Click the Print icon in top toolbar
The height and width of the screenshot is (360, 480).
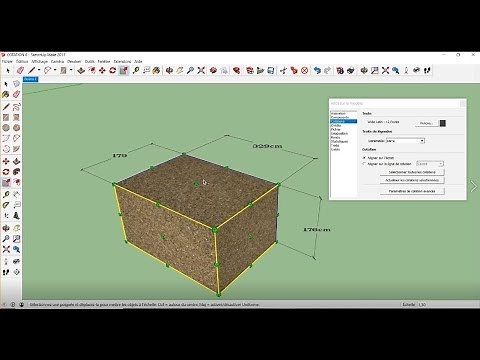pos(351,70)
